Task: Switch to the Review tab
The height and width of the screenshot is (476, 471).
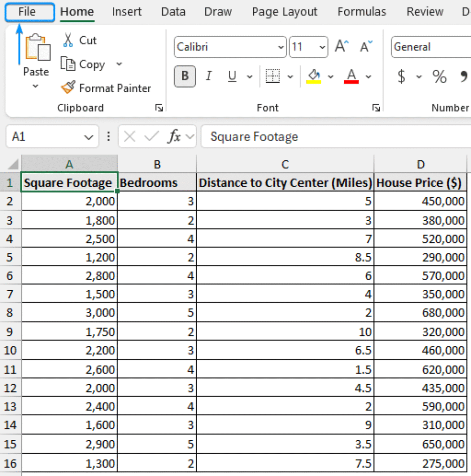Action: [425, 12]
